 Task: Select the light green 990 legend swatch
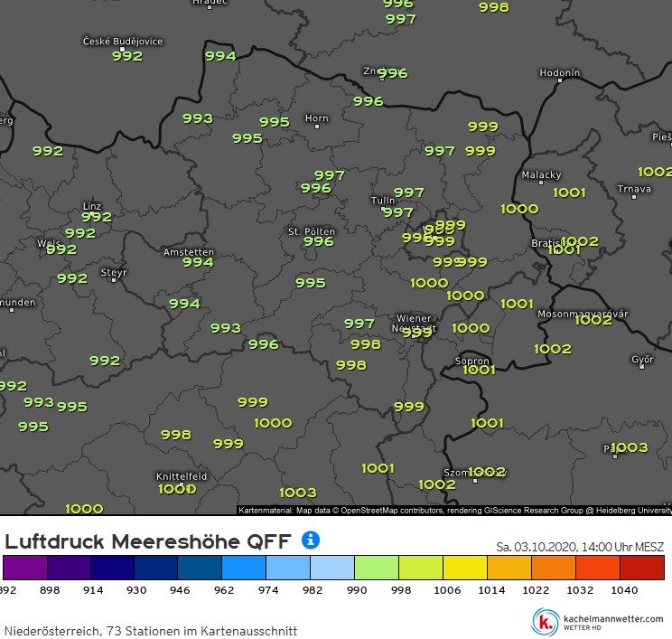377,568
